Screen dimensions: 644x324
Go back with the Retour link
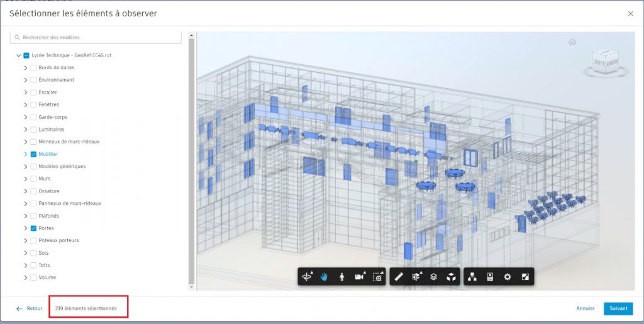30,309
